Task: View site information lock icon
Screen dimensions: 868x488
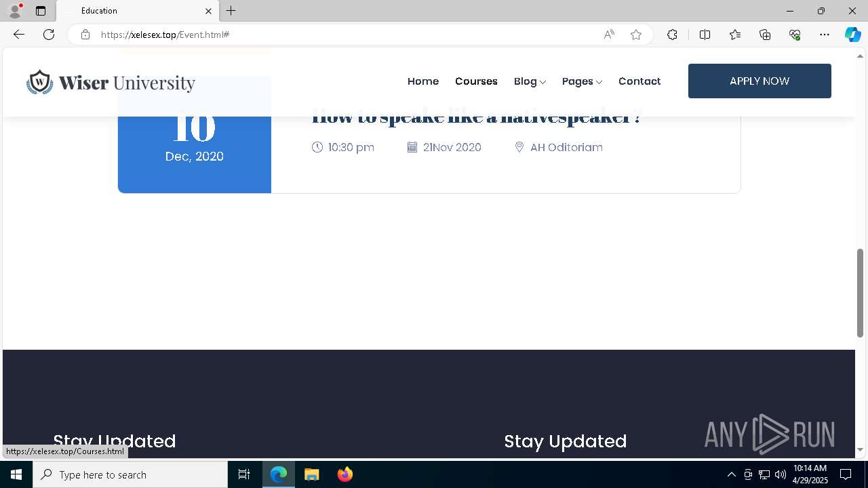Action: point(85,35)
